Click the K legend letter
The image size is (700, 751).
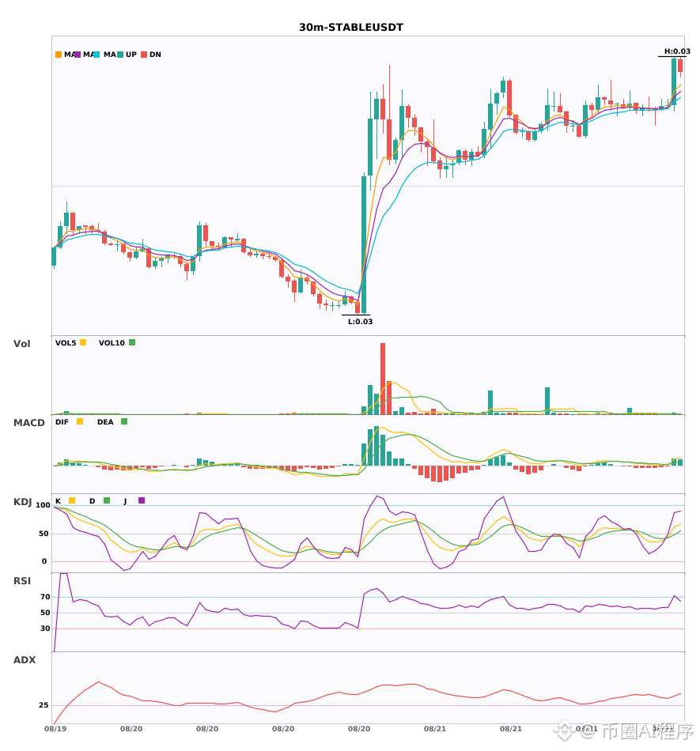click(58, 501)
